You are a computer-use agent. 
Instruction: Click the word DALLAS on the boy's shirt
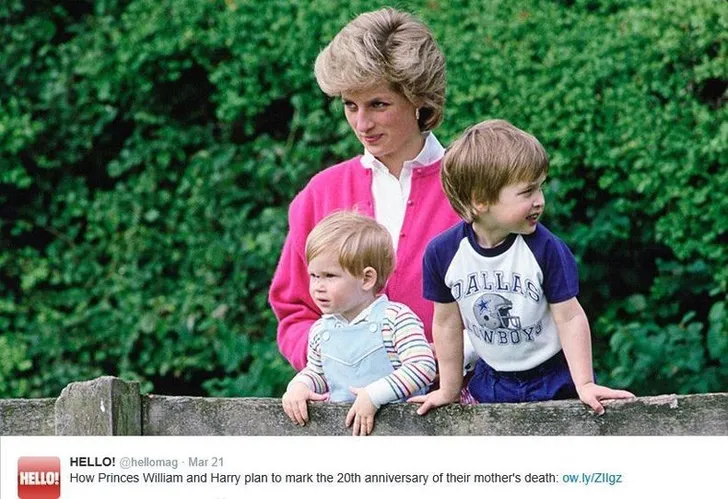click(x=497, y=284)
